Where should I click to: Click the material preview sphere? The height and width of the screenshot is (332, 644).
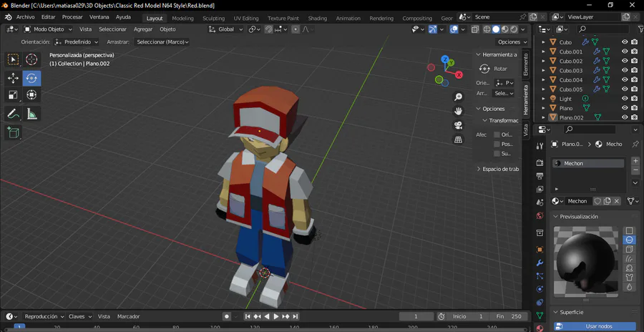point(585,261)
